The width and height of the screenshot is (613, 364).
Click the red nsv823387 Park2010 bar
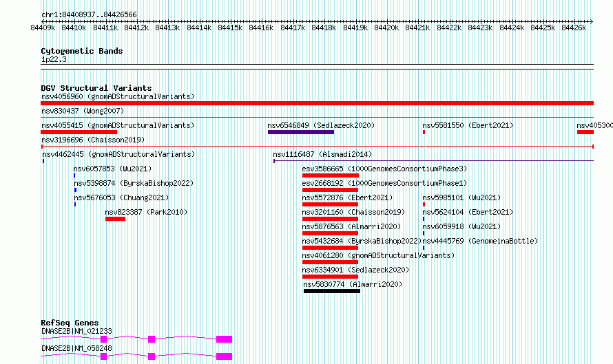(115, 219)
